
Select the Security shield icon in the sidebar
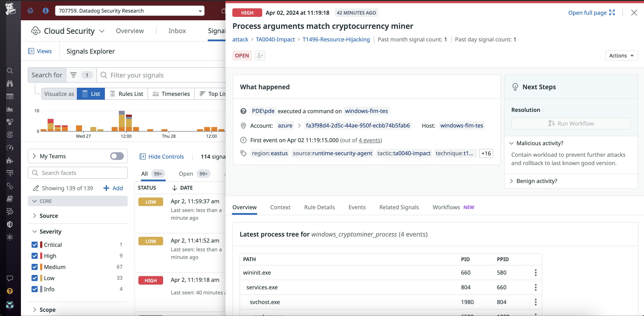(x=10, y=224)
